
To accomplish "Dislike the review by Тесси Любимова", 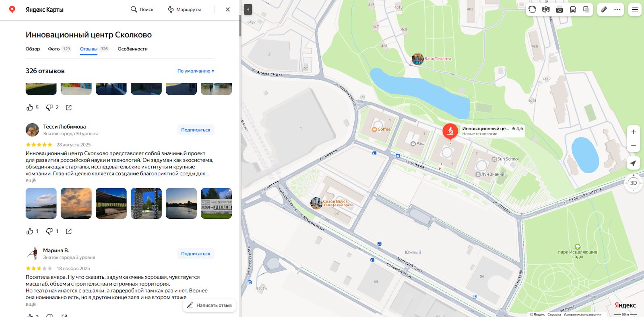I will click(50, 231).
